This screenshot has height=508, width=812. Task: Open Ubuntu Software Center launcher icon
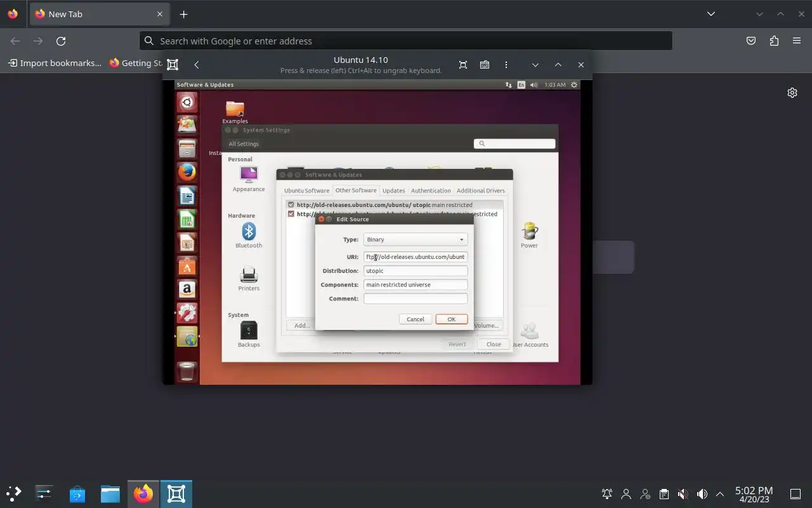pyautogui.click(x=187, y=267)
